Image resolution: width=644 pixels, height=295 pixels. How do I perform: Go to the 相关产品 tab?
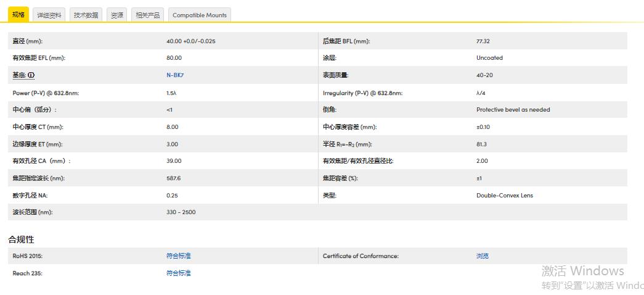148,15
